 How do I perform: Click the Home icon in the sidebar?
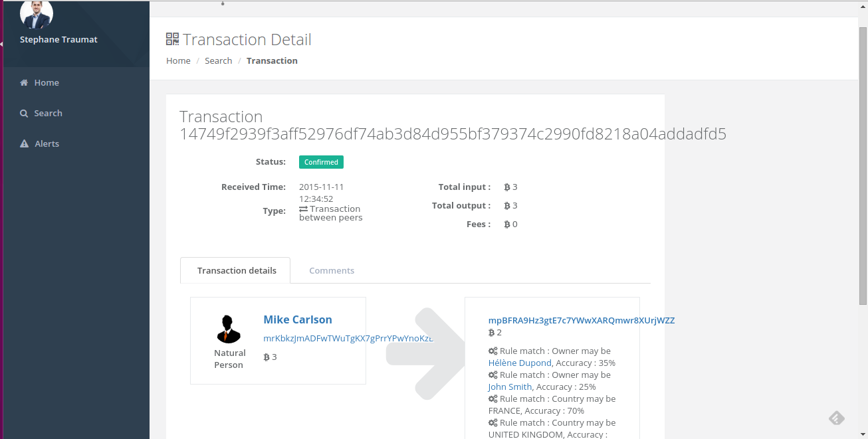pyautogui.click(x=24, y=83)
